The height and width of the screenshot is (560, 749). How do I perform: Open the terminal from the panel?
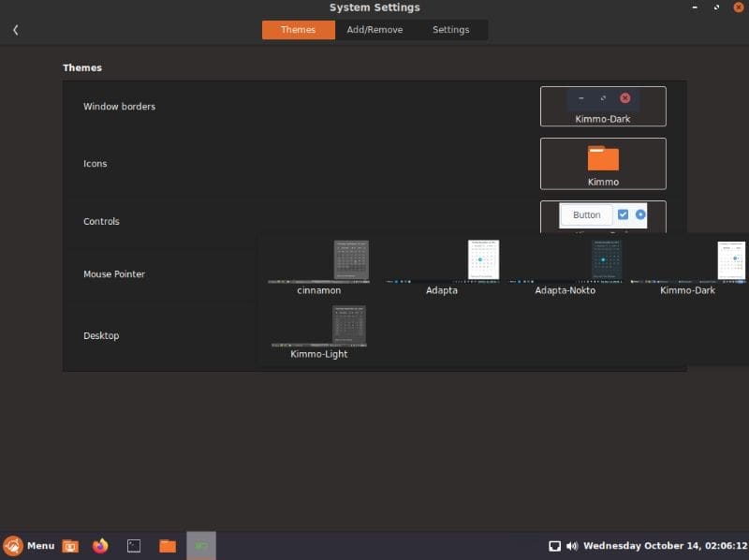click(x=134, y=546)
